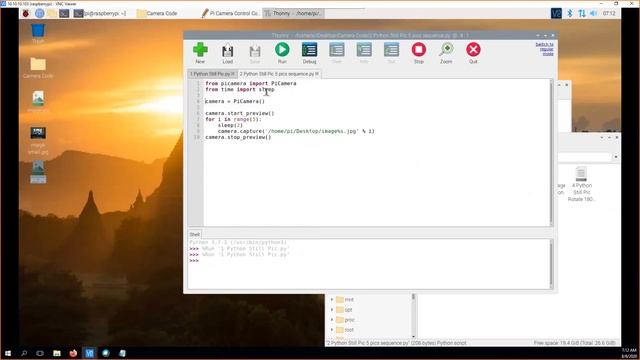
Task: Open Firefox from the Windows taskbar
Action: [x=73, y=353]
